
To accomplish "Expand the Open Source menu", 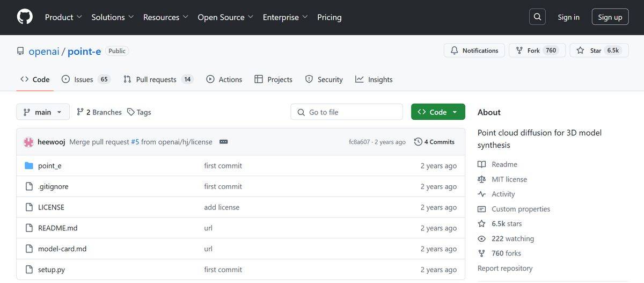I will (225, 17).
